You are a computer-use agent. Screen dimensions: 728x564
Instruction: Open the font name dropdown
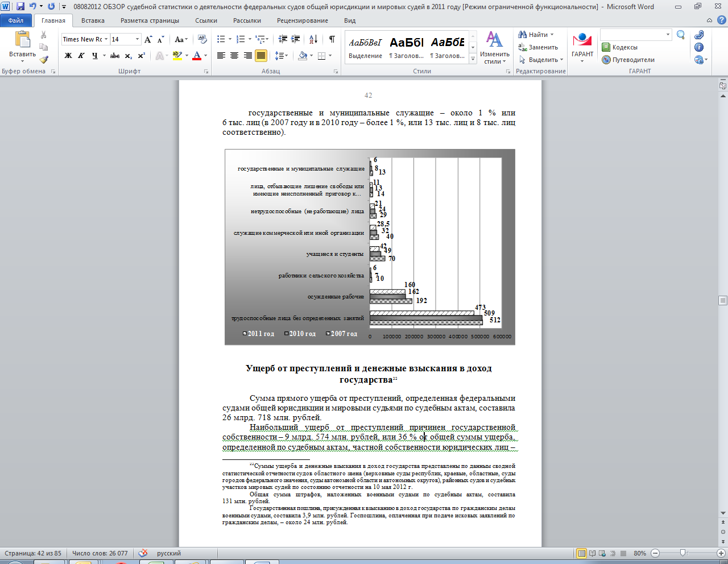click(x=106, y=39)
